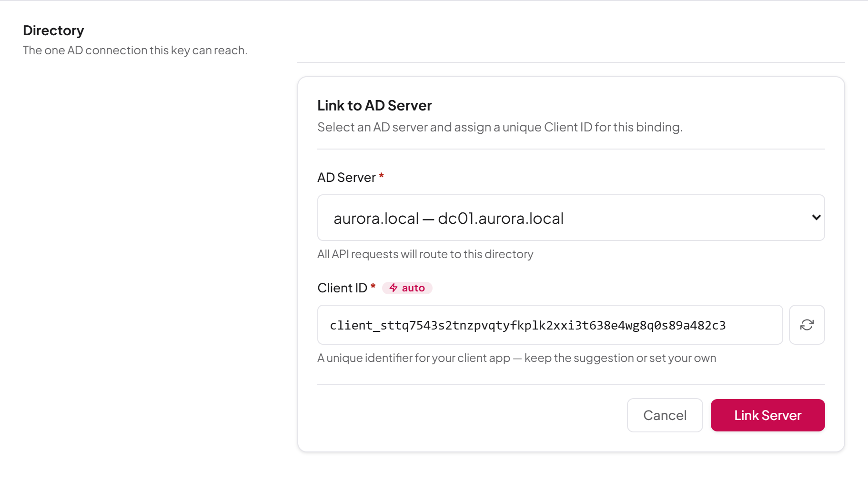Click 'Select an AD server and assign' description
The height and width of the screenshot is (500, 868).
(x=500, y=127)
